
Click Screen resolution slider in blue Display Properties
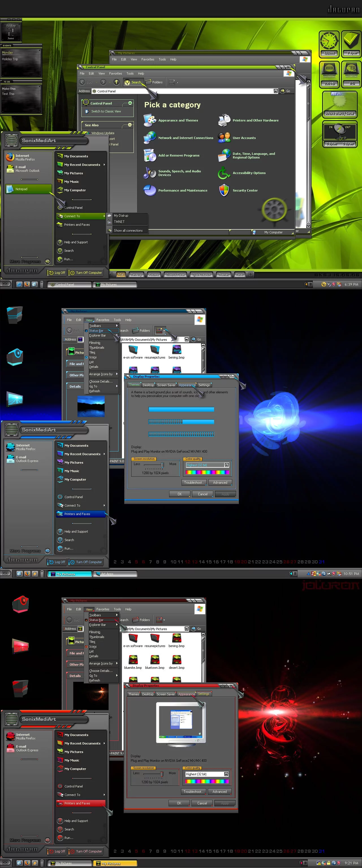pos(162,465)
